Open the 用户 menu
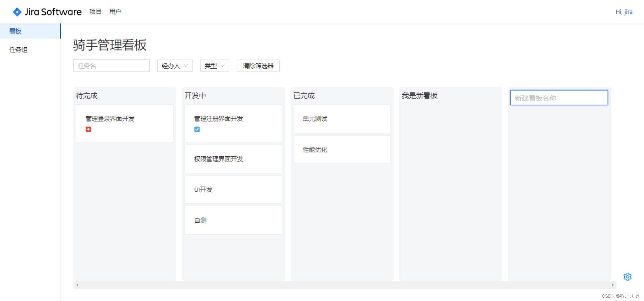Screen dimensions: 644x301 click(x=115, y=12)
